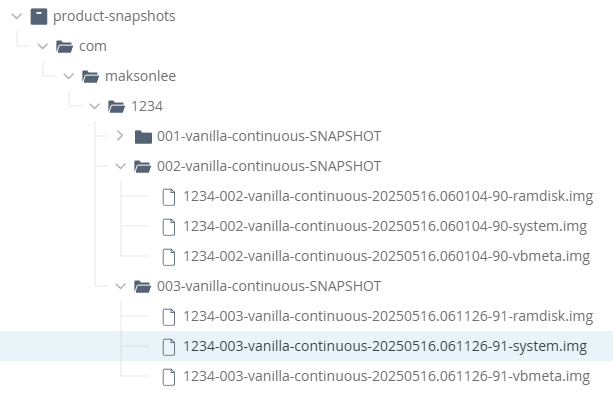Collapse the com folder chevron
The image size is (613, 416).
tap(43, 47)
